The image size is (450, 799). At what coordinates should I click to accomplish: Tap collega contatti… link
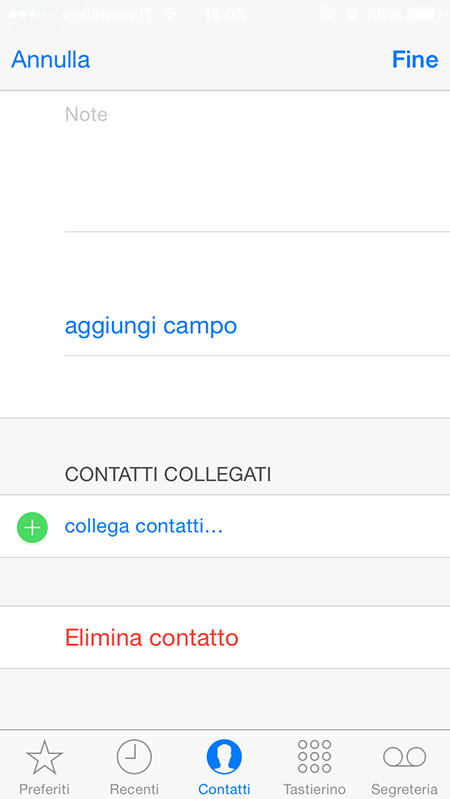point(144,526)
